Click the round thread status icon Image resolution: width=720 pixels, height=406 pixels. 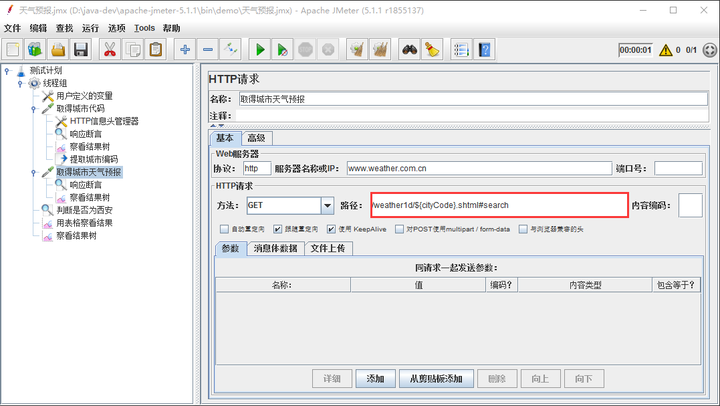[x=709, y=50]
